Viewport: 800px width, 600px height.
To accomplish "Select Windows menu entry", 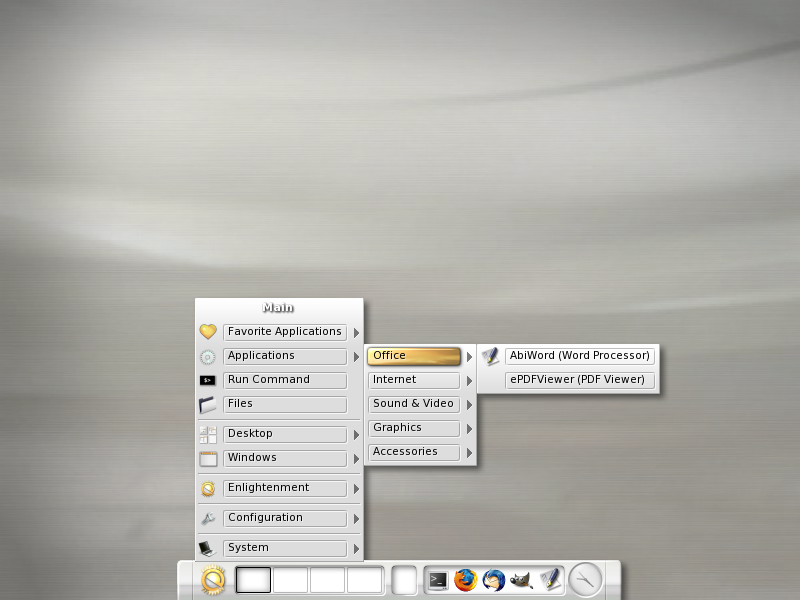I will click(285, 458).
